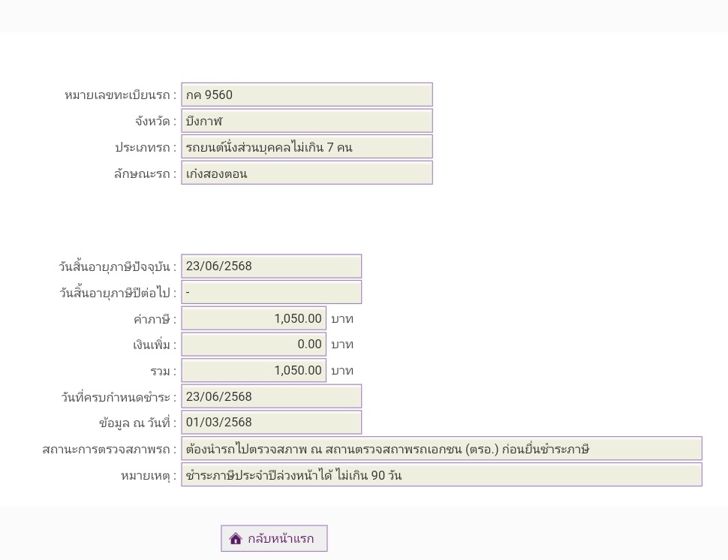Select the ประเภทรถ field รถยนต์นั่งส่วนบุคคลไม่เกิน 7 คน

(307, 146)
